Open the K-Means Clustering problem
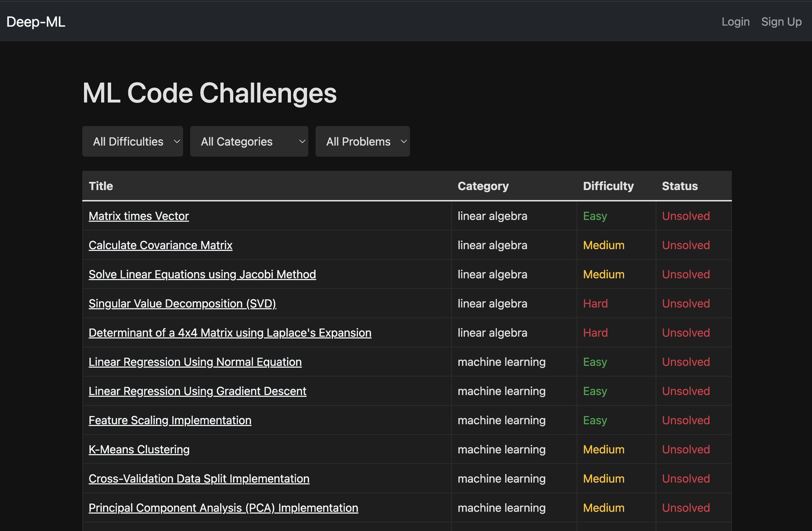 (x=139, y=449)
